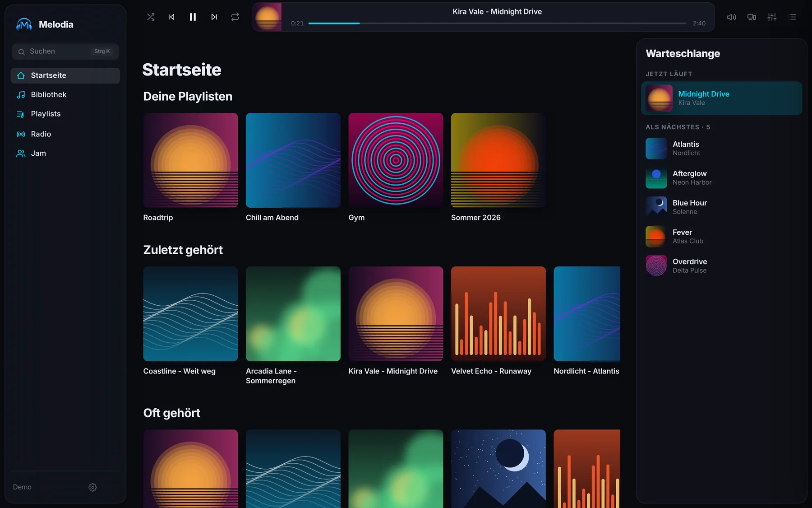812x508 pixels.
Task: Click the search magnifier icon
Action: click(21, 52)
